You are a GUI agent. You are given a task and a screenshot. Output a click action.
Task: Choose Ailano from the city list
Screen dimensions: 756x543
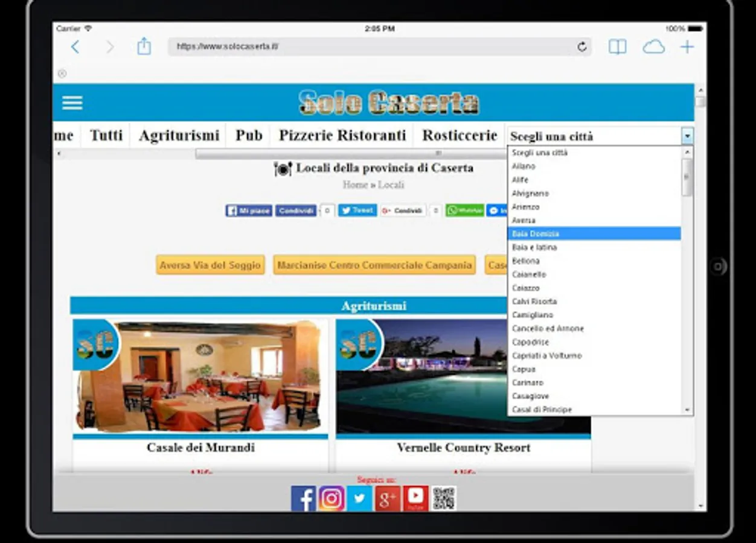pos(594,167)
